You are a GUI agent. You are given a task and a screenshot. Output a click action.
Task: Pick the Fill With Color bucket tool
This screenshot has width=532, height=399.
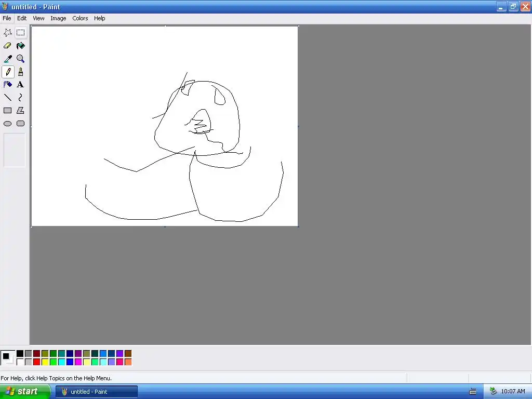(21, 46)
